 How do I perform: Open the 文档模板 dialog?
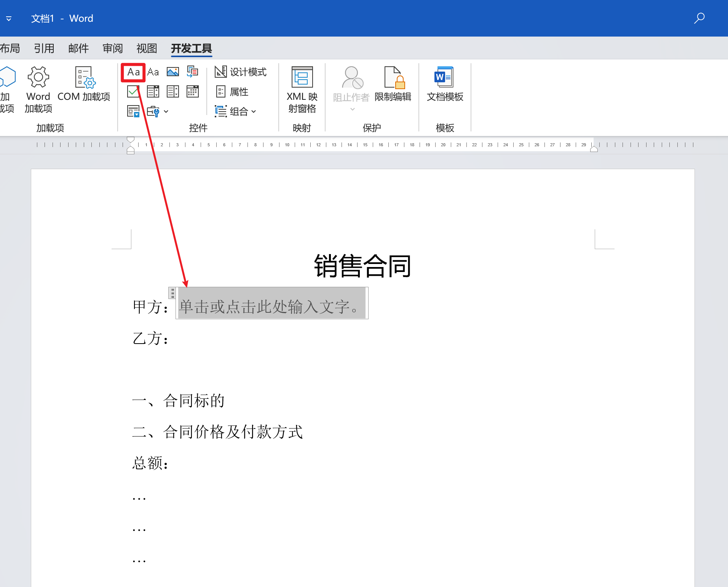tap(445, 84)
